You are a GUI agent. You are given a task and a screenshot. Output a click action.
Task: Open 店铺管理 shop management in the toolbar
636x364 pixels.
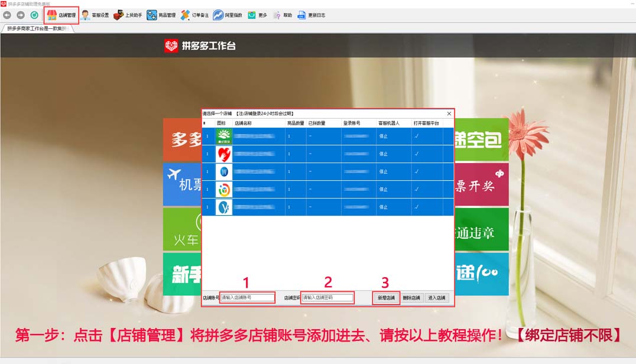[x=61, y=15]
